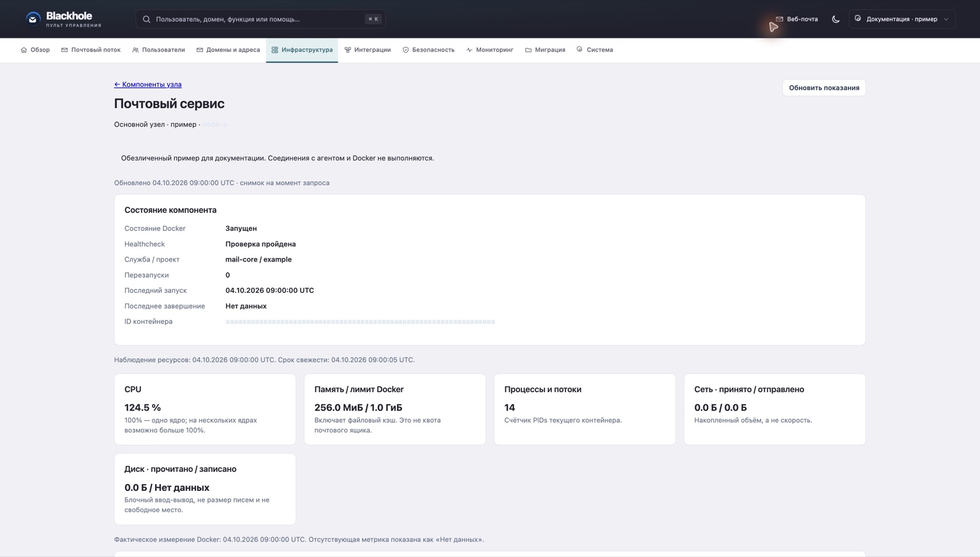
Task: Click disk value 0.0 Б / Нет данных
Action: point(167,488)
